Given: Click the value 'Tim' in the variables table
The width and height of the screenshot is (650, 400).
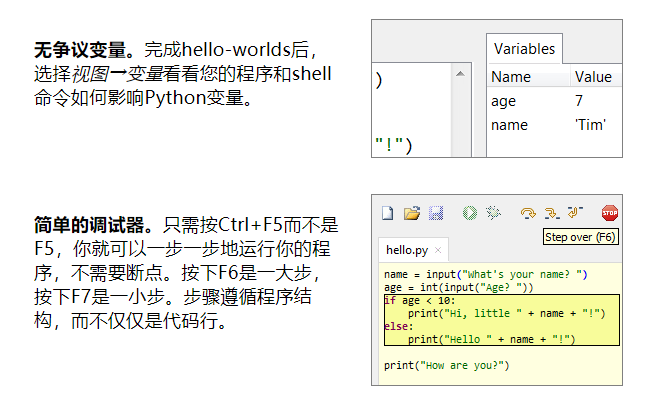Looking at the screenshot, I should point(590,125).
